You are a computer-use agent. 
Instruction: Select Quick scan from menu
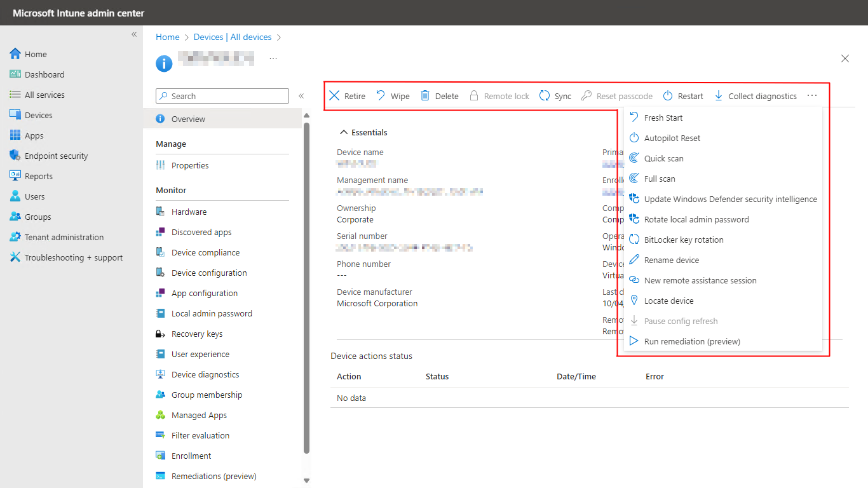point(723,158)
